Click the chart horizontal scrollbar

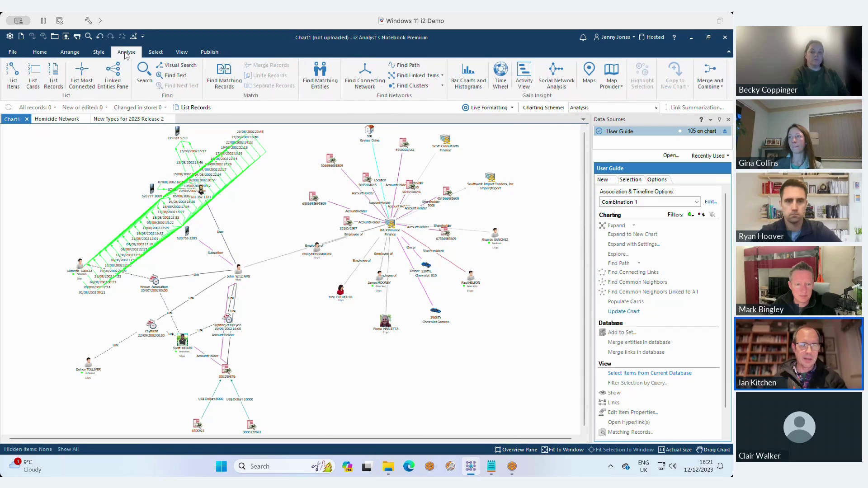(290, 438)
